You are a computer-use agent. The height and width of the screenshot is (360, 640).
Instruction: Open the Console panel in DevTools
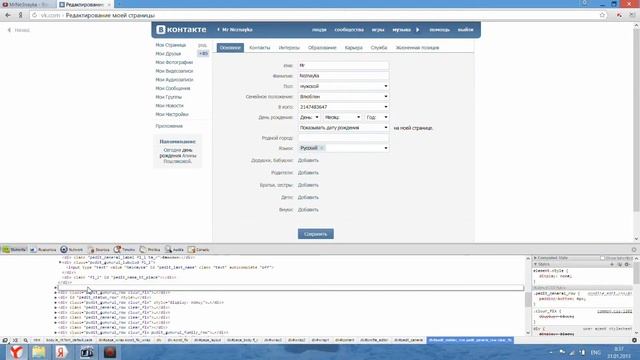point(199,249)
